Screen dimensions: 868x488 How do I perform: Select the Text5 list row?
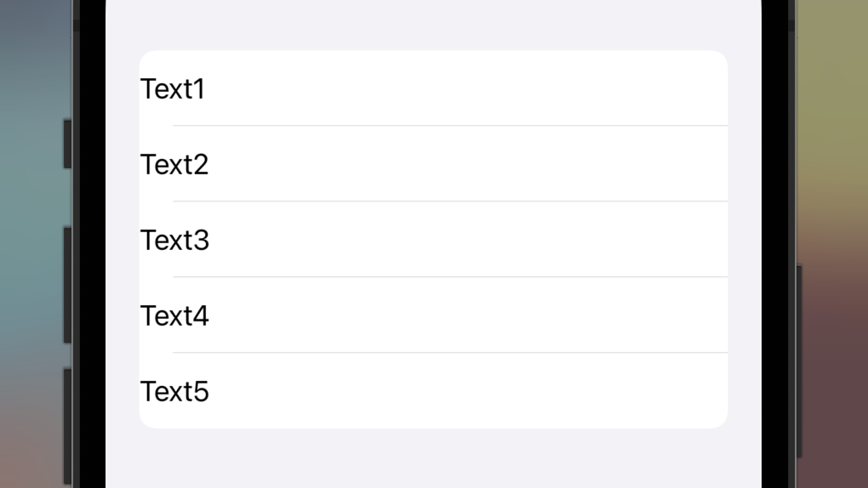click(433, 390)
